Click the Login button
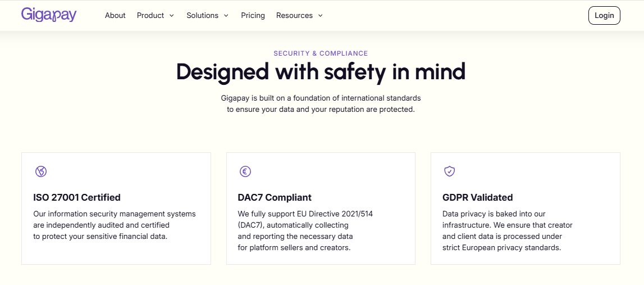This screenshot has height=285, width=644. (604, 15)
